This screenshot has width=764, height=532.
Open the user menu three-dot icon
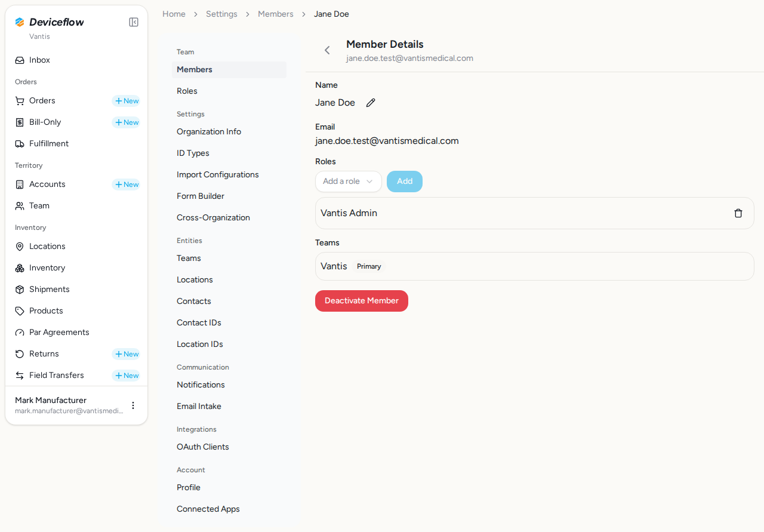[133, 405]
